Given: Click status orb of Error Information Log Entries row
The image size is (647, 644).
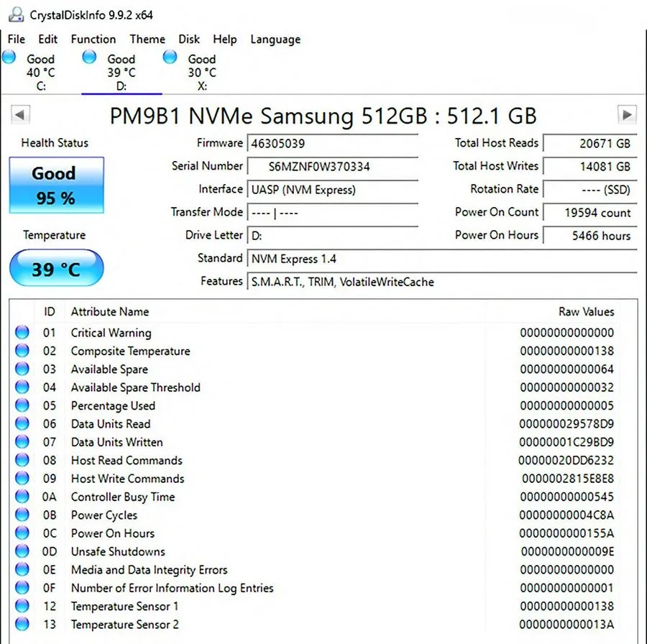Looking at the screenshot, I should pyautogui.click(x=22, y=587).
